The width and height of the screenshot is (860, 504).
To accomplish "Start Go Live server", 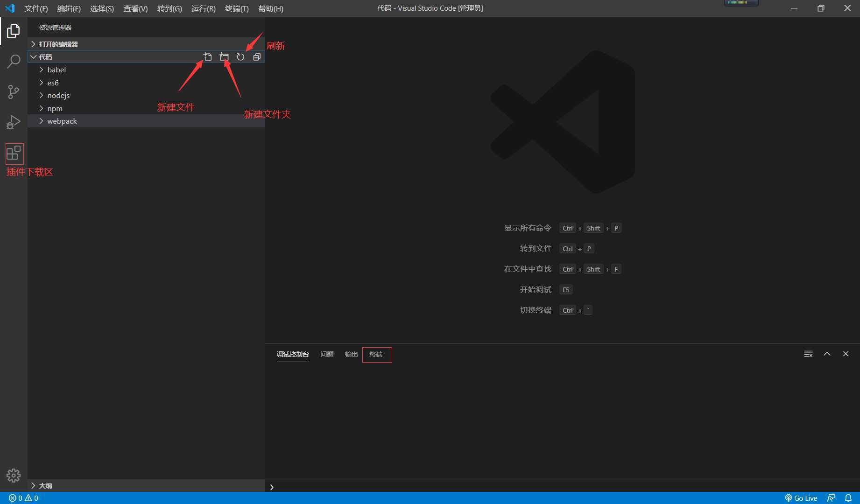I will (x=801, y=498).
